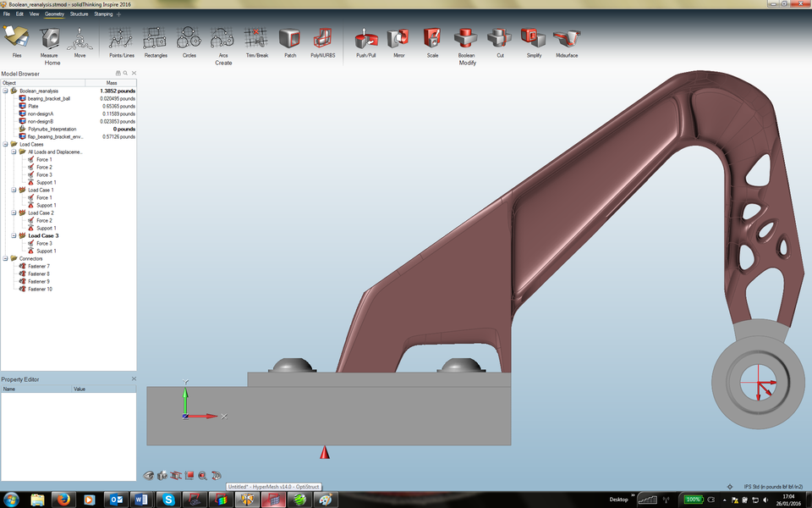
Task: Click the third view-controls icon beside cube
Action: 176,475
